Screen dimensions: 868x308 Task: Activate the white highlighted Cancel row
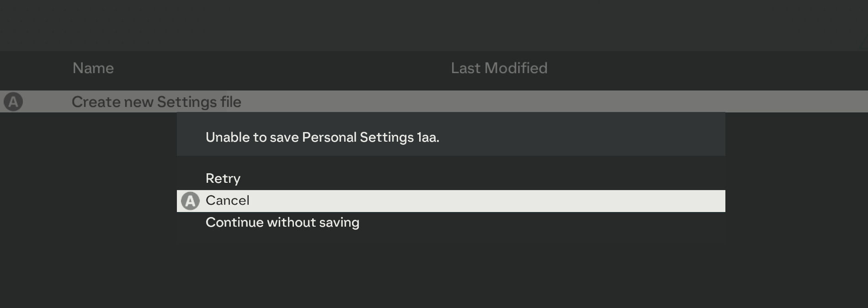click(x=451, y=201)
